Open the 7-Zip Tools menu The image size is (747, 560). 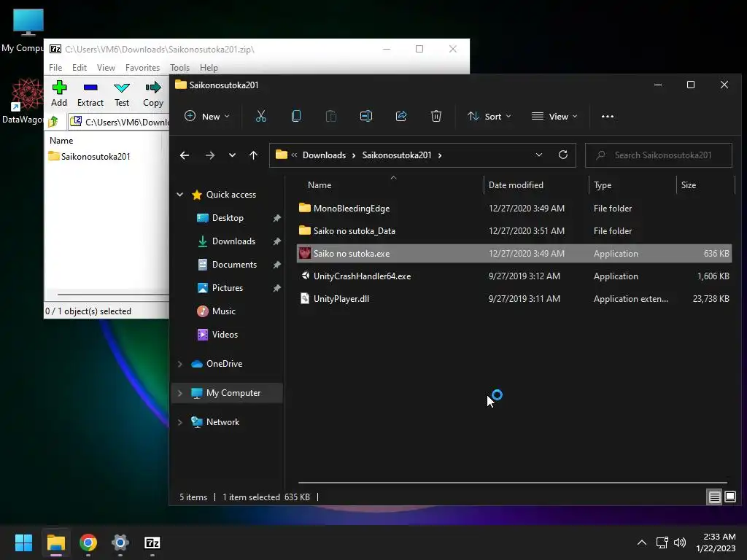179,68
